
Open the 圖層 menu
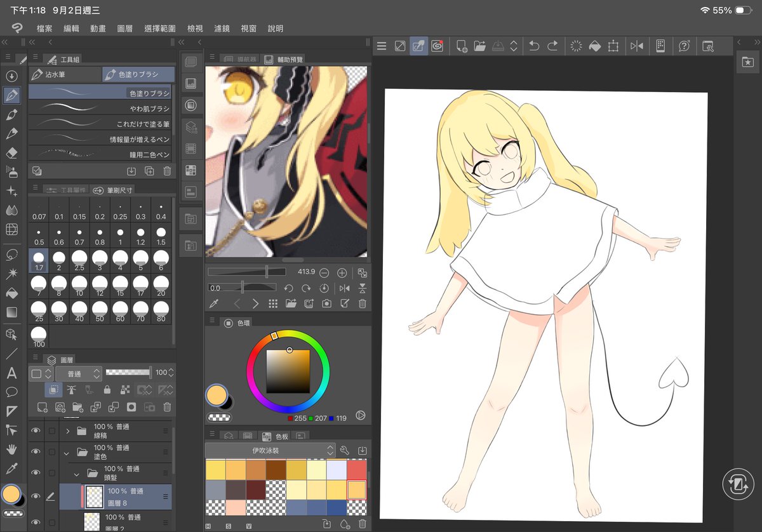pyautogui.click(x=124, y=29)
